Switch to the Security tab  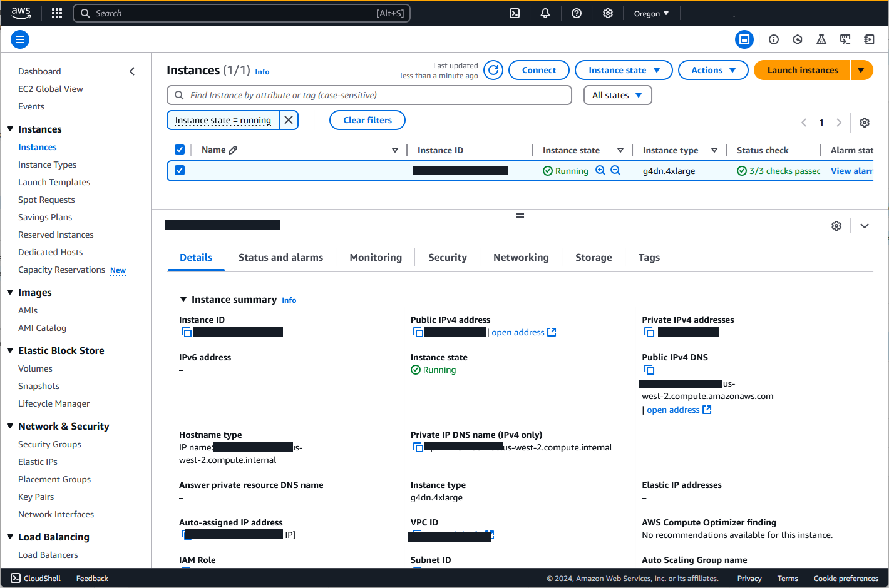[448, 257]
